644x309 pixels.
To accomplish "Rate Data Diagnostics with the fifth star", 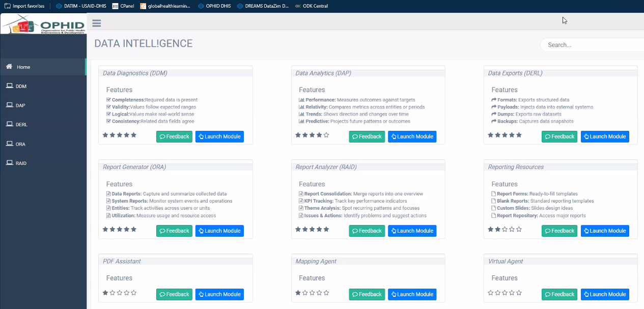I will coord(134,135).
